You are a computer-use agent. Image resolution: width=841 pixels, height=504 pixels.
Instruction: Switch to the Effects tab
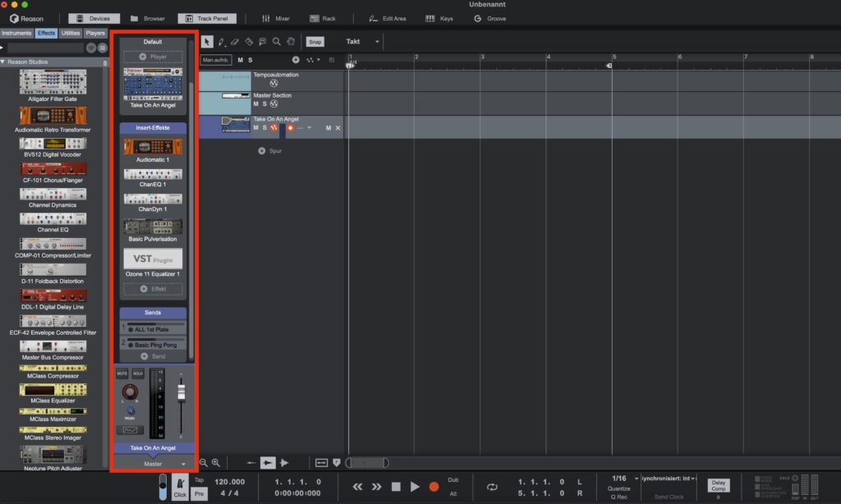tap(46, 33)
